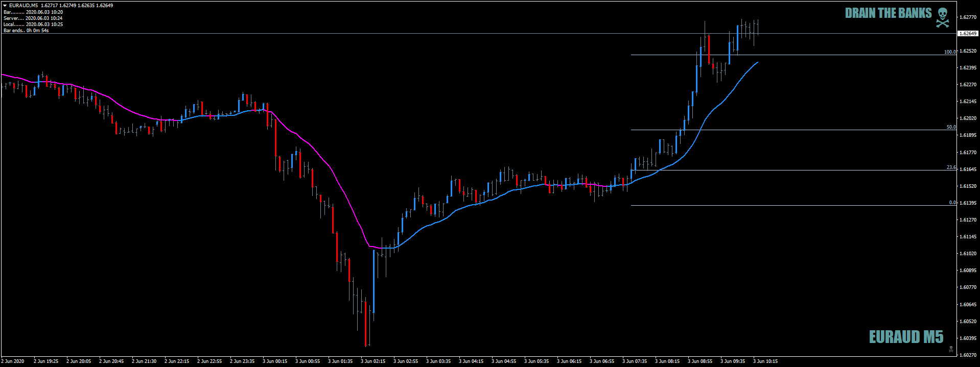This screenshot has height=367, width=980.
Task: Click the '2 Jun 23:35' time axis label
Action: click(242, 361)
